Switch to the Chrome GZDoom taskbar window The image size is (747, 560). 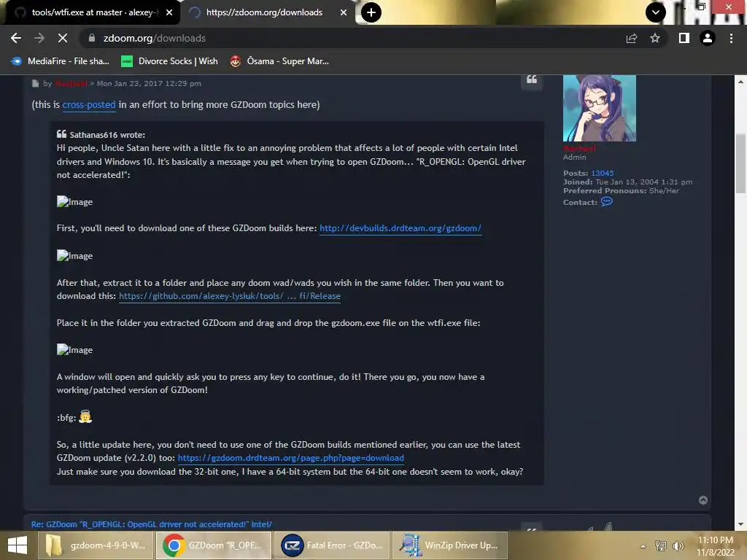214,545
